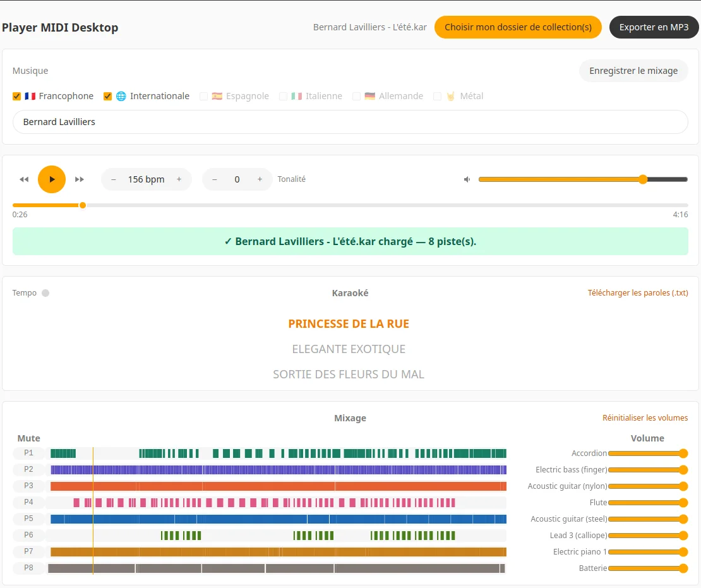Adjust the master volume slider
This screenshot has height=588, width=701.
(583, 179)
